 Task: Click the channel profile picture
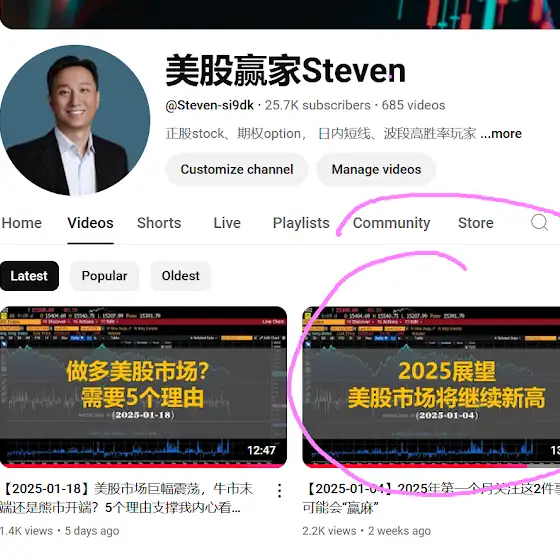click(75, 120)
